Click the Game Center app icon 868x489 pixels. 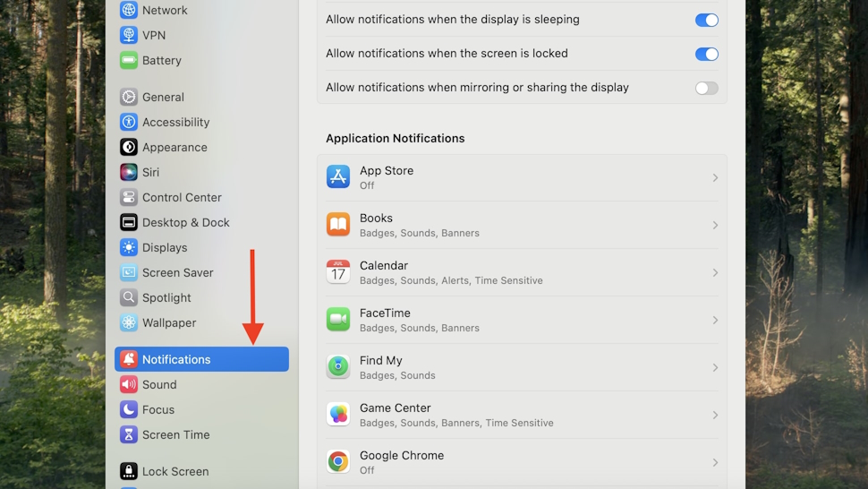point(337,415)
